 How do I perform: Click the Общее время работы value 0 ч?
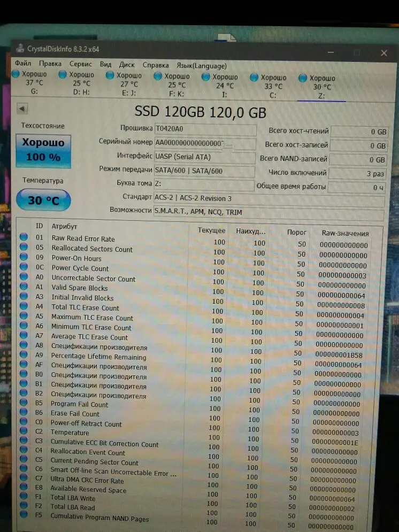pos(357,188)
